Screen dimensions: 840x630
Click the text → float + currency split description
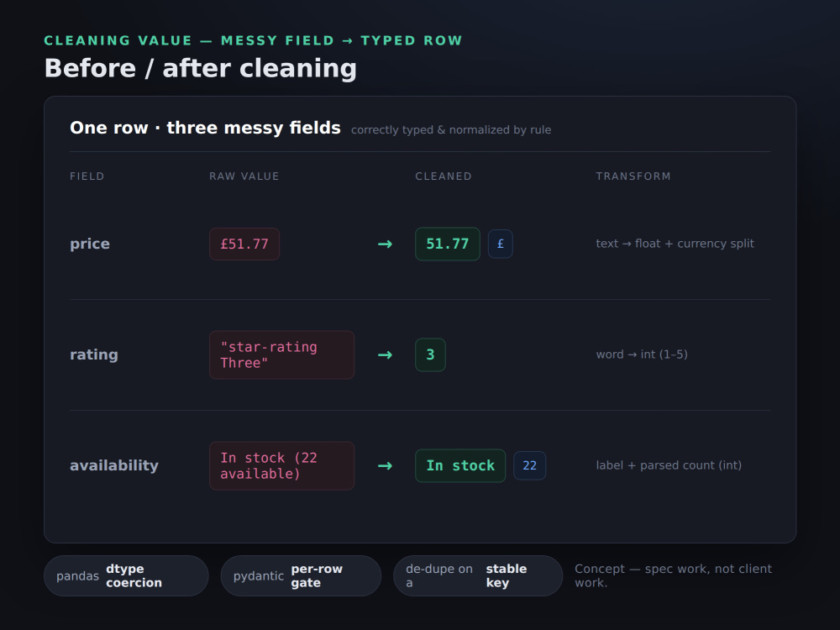click(675, 244)
